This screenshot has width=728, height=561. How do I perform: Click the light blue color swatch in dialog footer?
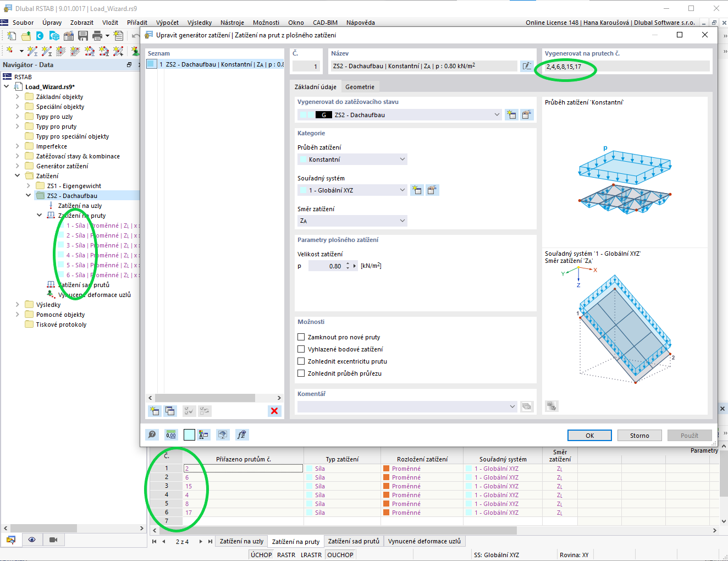tap(189, 435)
